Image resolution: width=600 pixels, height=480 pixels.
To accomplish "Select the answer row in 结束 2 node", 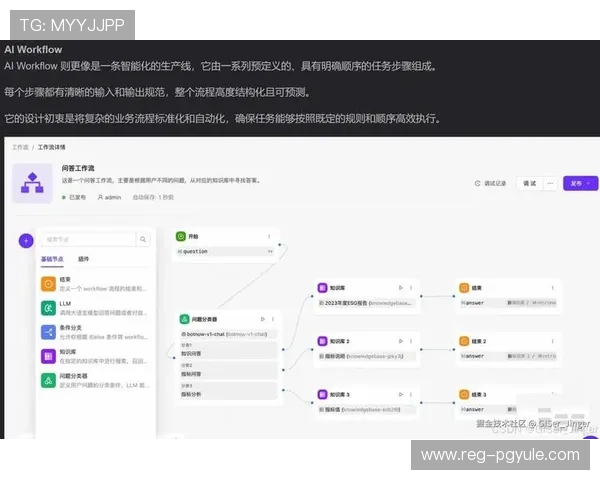I will 508,356.
